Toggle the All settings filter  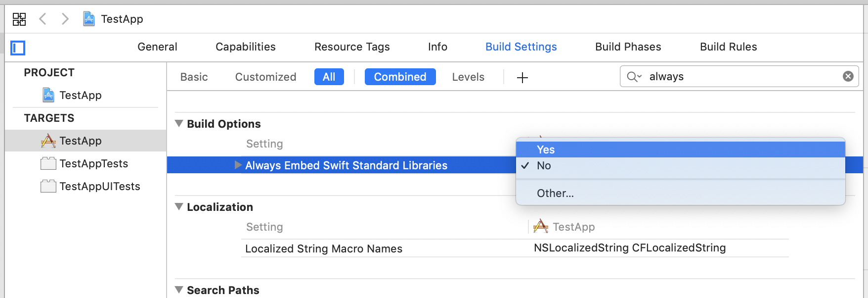coord(329,77)
